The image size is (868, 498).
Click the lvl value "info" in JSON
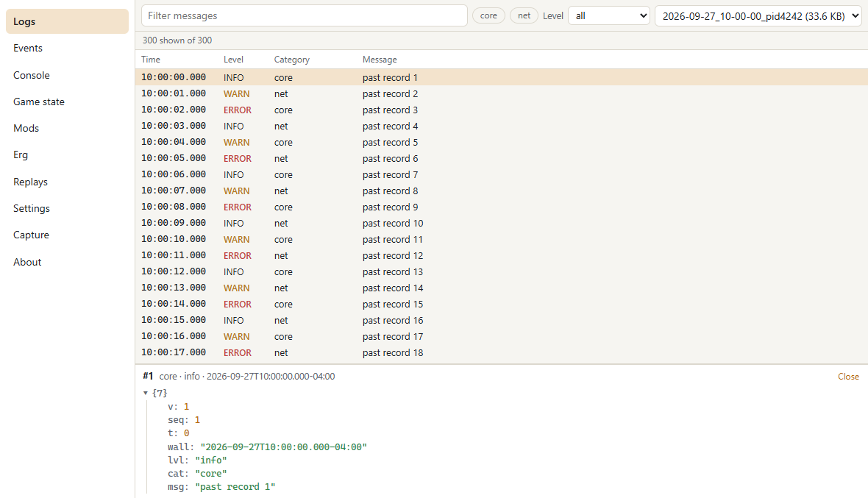point(211,460)
